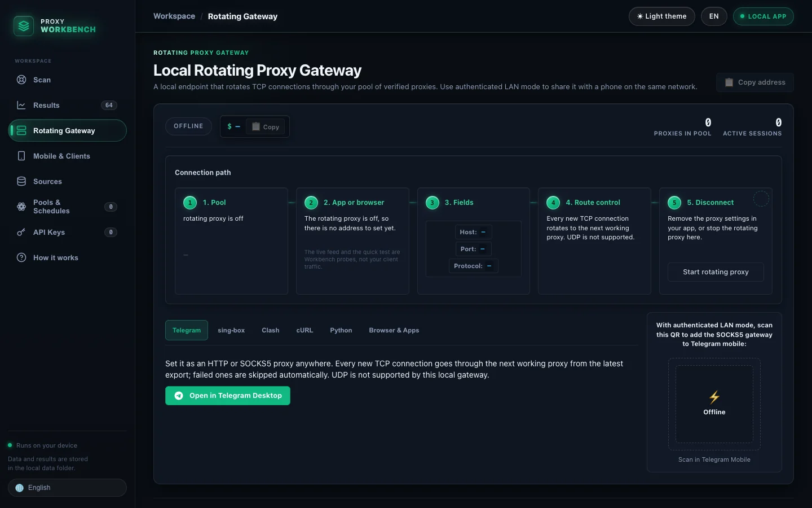812x508 pixels.
Task: Go to Sources in the sidebar
Action: tap(67, 181)
